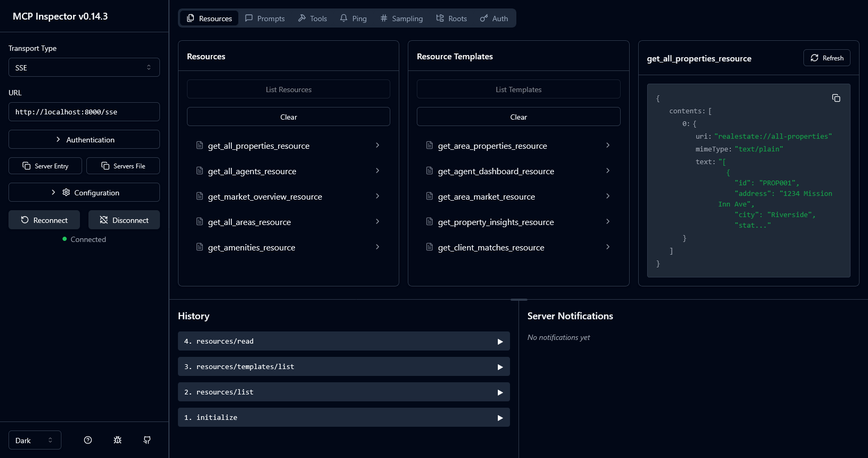Expand history entry 2 resources/list
Screen dimensions: 868x458
pos(344,392)
